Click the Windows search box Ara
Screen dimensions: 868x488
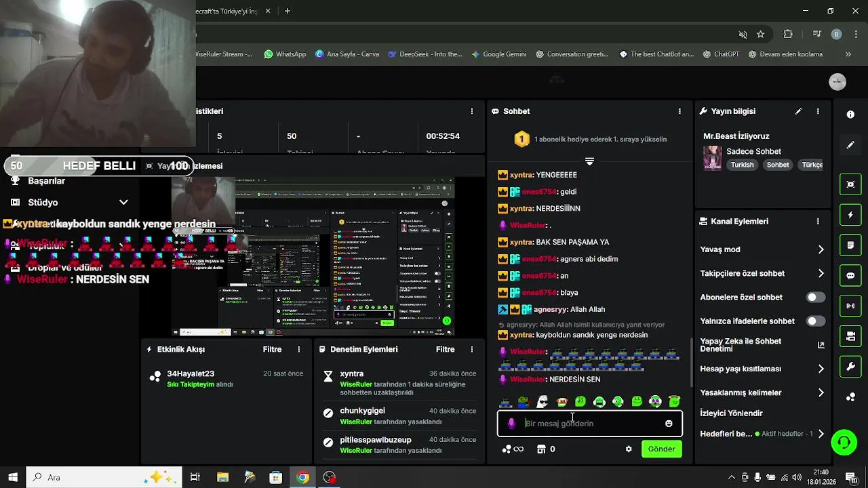[104, 477]
